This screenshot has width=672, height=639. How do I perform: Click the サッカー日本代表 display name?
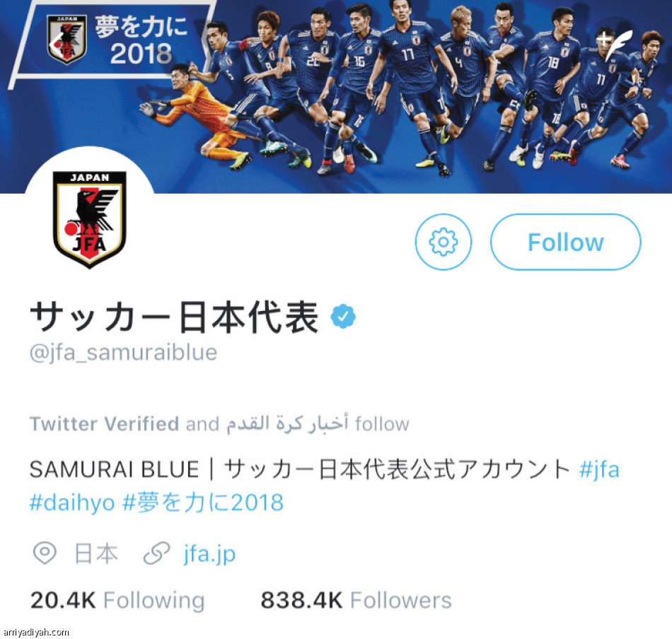click(x=174, y=317)
